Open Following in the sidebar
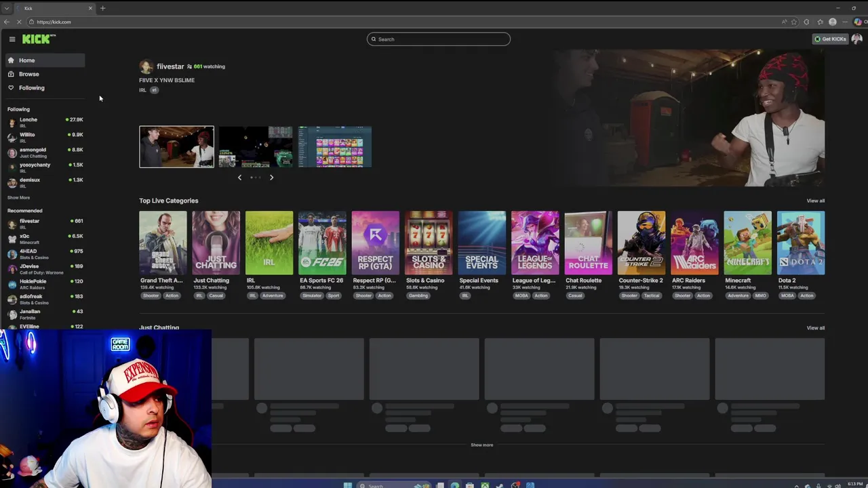This screenshot has height=488, width=868. pyautogui.click(x=45, y=87)
